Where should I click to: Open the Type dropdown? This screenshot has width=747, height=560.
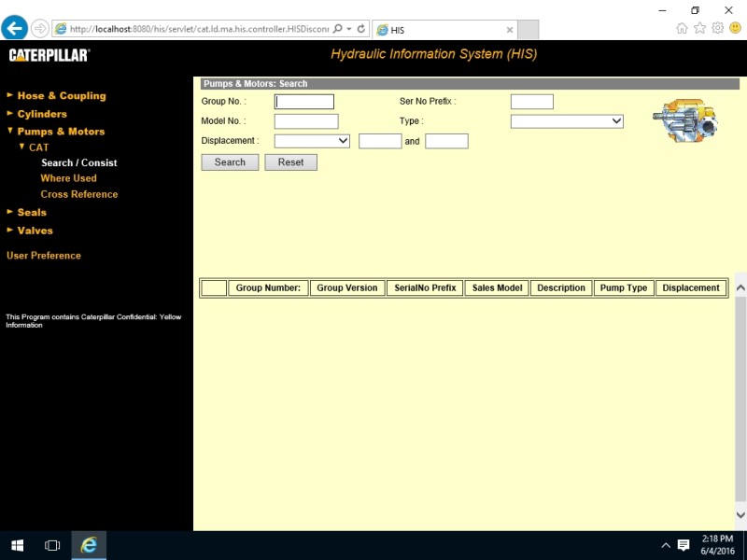[567, 121]
